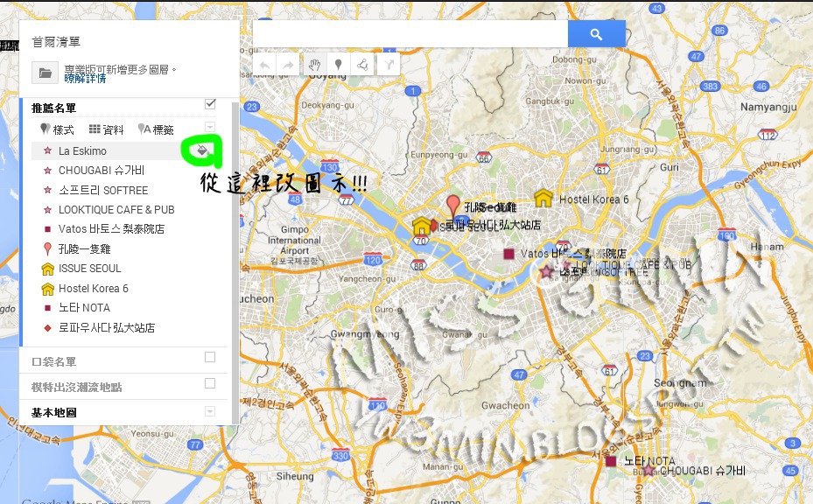Click Hostel Korea 6 house marker on map
Screen dimensions: 813x504
click(x=543, y=198)
